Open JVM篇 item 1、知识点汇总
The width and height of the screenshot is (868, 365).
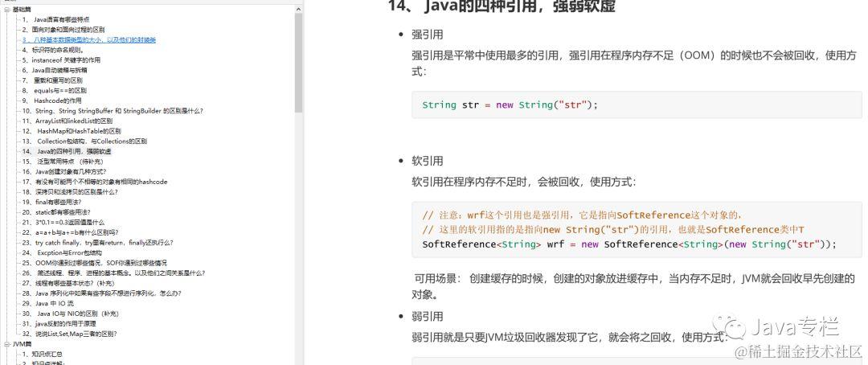pyautogui.click(x=42, y=354)
